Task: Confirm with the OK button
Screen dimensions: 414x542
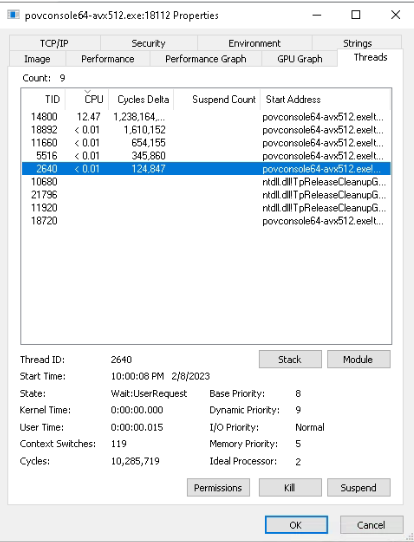Action: click(x=296, y=525)
